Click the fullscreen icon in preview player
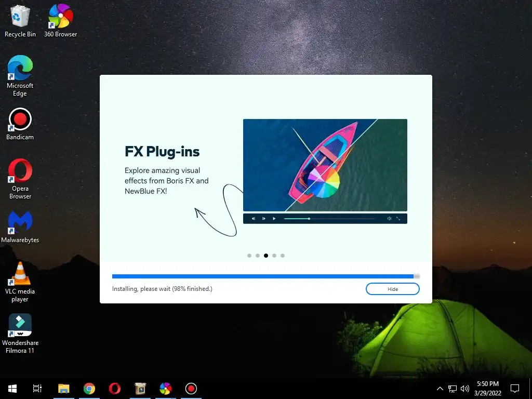 (x=398, y=219)
